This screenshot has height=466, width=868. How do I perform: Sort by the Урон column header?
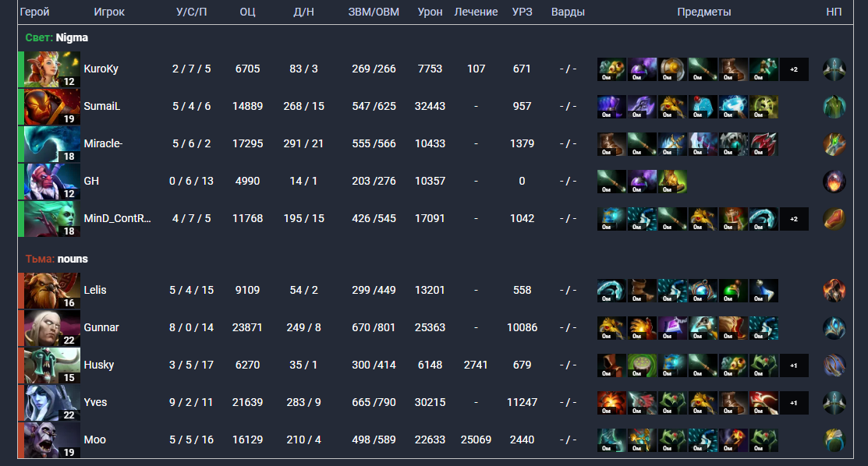(x=430, y=12)
